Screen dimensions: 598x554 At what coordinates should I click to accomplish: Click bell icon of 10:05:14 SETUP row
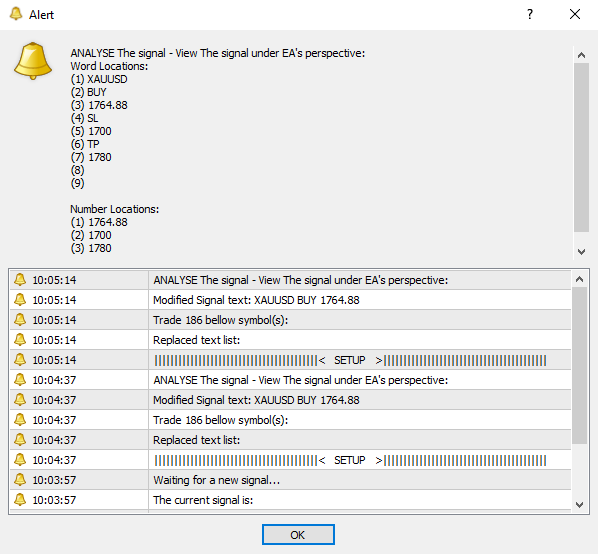click(20, 360)
